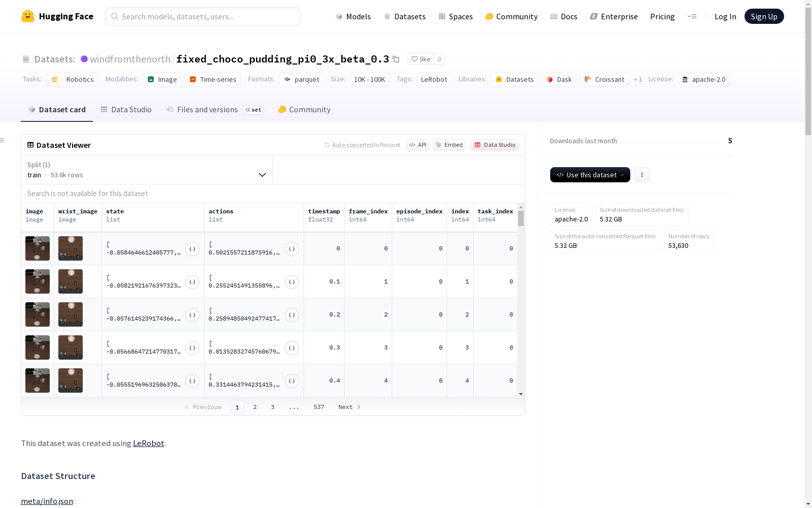Switch to the Dataset card tab
Screen dimensions: 812x508
coord(57,110)
